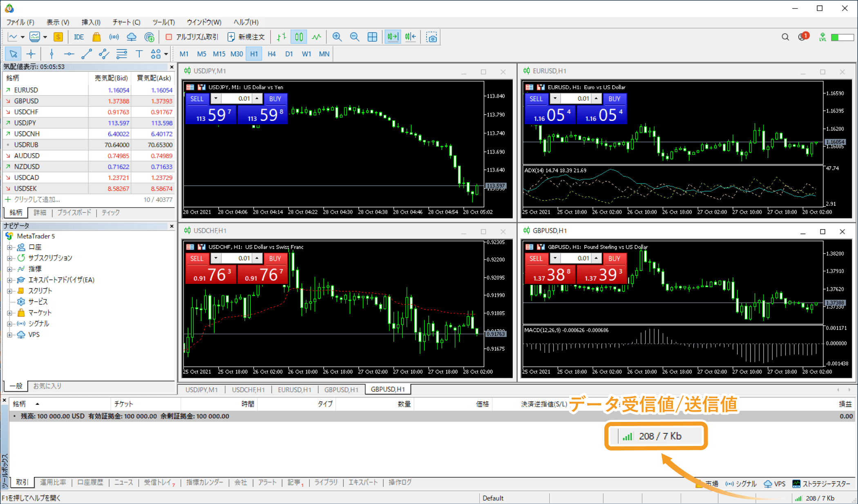Select bar chart display icon
This screenshot has height=504, width=858.
[281, 37]
